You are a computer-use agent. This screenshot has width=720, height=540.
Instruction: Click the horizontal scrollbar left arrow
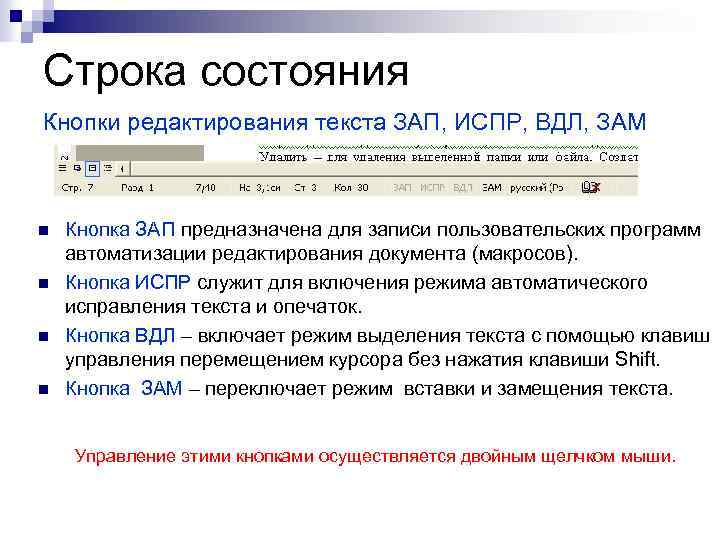click(122, 169)
